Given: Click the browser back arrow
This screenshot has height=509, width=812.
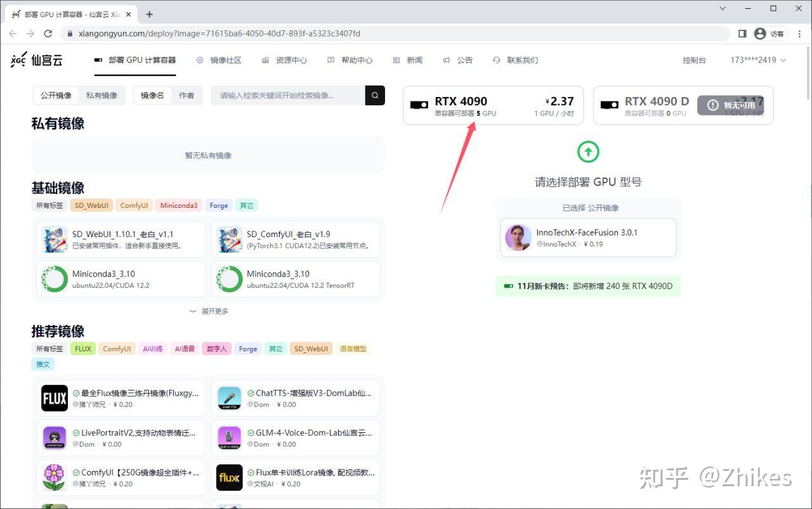Looking at the screenshot, I should click(x=13, y=34).
